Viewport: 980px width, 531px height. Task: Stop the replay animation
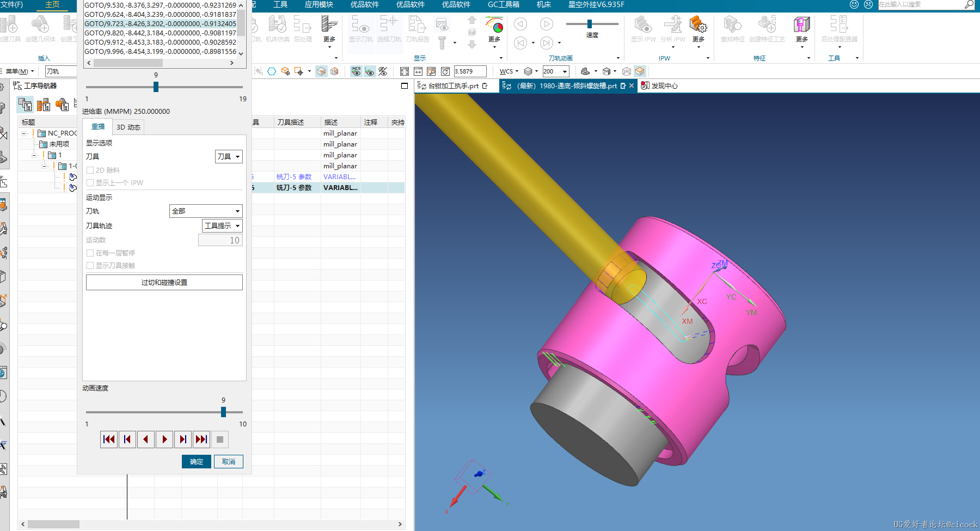pos(220,440)
